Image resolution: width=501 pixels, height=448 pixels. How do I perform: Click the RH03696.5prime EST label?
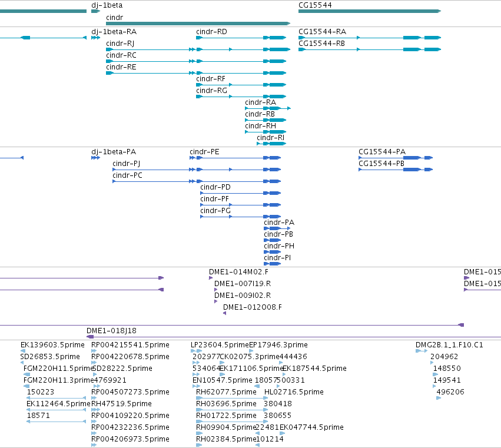click(226, 404)
